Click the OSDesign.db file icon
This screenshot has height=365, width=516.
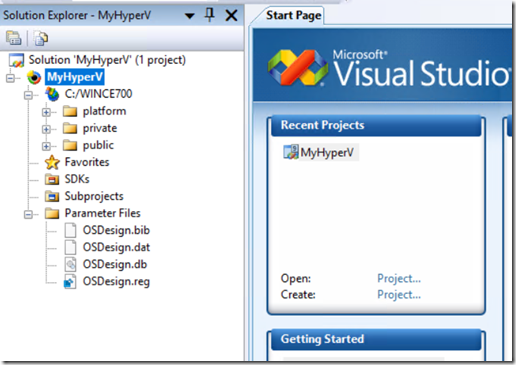pos(70,264)
